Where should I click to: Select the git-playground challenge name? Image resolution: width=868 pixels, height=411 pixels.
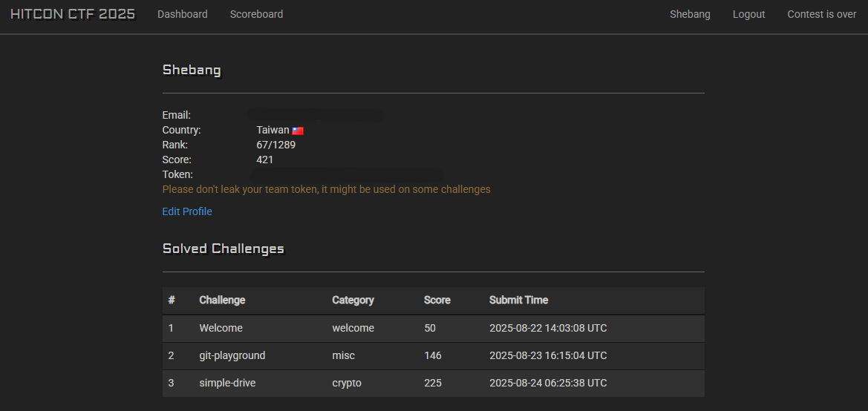(232, 355)
